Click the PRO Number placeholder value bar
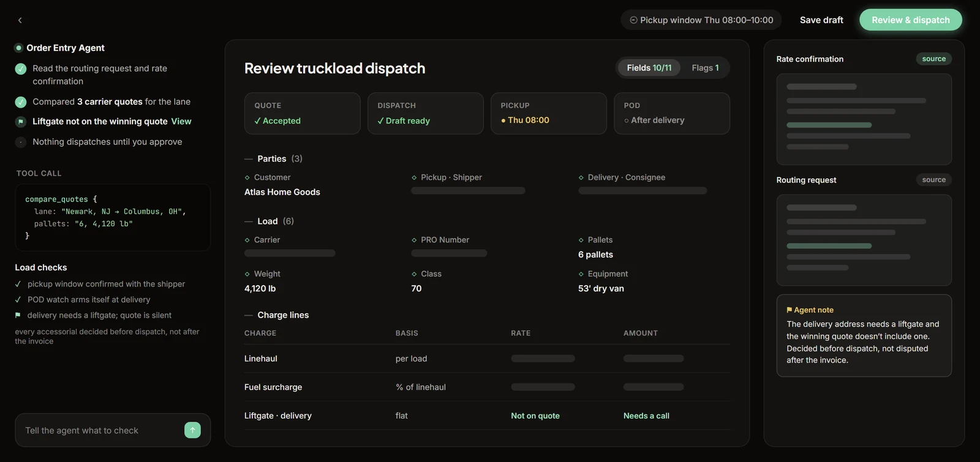980x462 pixels. (x=449, y=253)
